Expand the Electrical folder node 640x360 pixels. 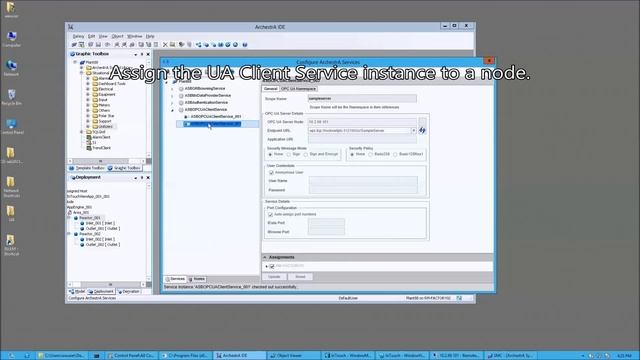tap(88, 89)
